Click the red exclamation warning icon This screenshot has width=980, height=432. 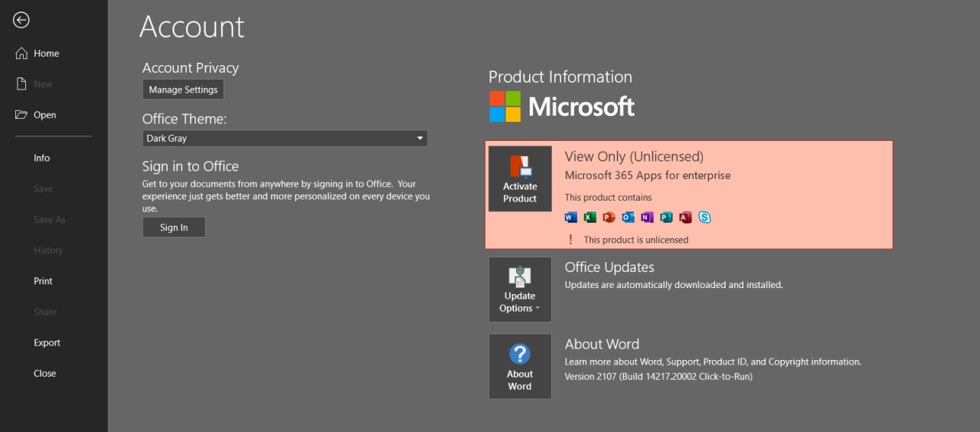570,240
